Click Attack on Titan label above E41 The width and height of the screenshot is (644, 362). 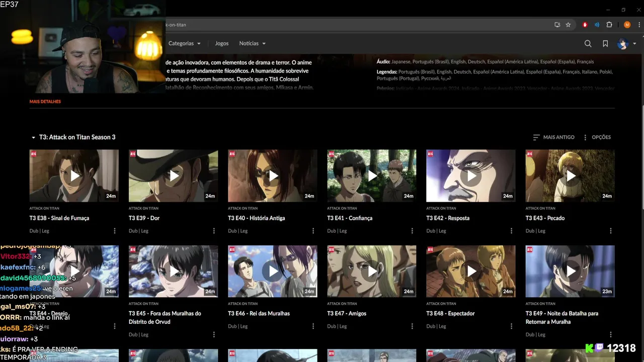tap(342, 208)
